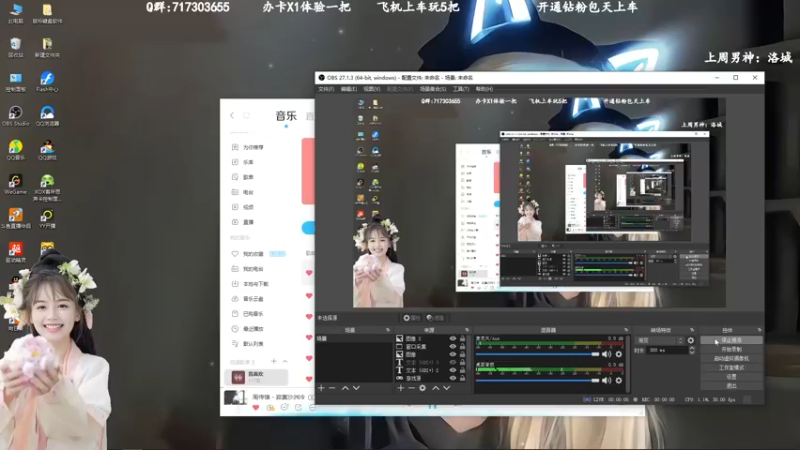Open 帮助(H) menu in OBS
Image resolution: width=800 pixels, height=450 pixels.
(x=484, y=89)
